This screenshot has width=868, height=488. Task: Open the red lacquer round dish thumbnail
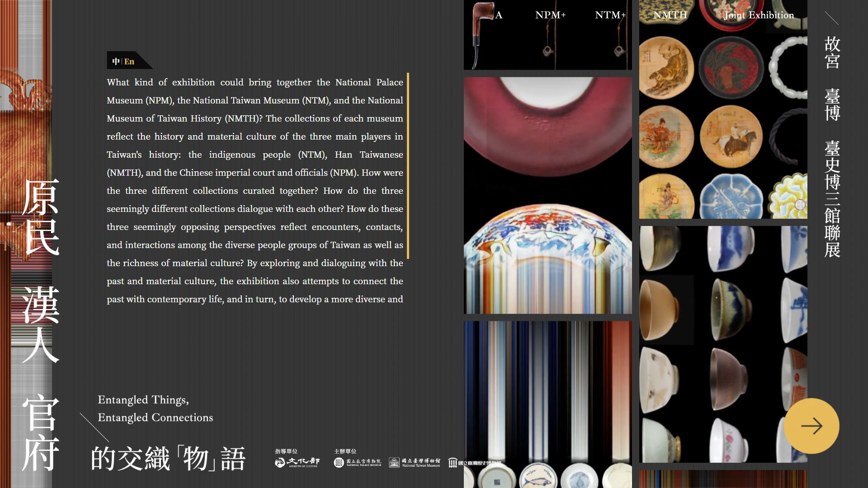pos(731,68)
